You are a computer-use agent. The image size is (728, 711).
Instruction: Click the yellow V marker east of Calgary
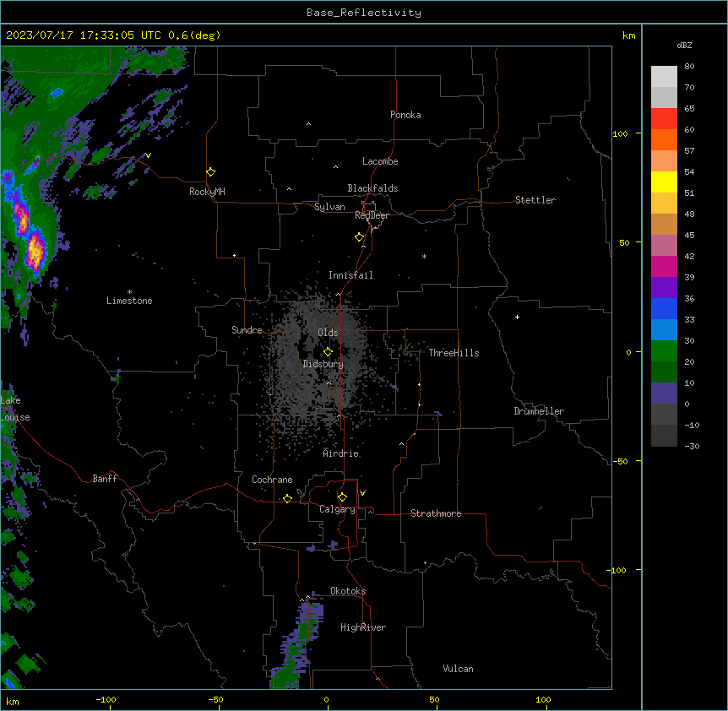point(362,493)
